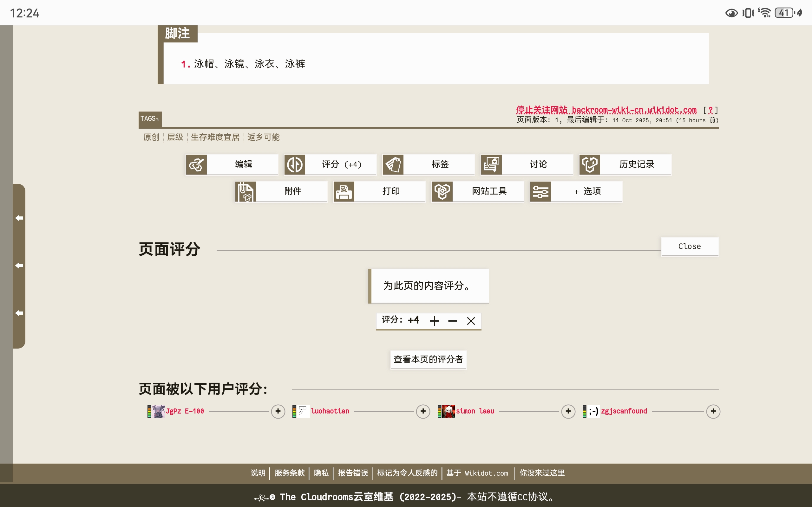
Task: Expand rating details for zgjscanfound
Action: [714, 411]
